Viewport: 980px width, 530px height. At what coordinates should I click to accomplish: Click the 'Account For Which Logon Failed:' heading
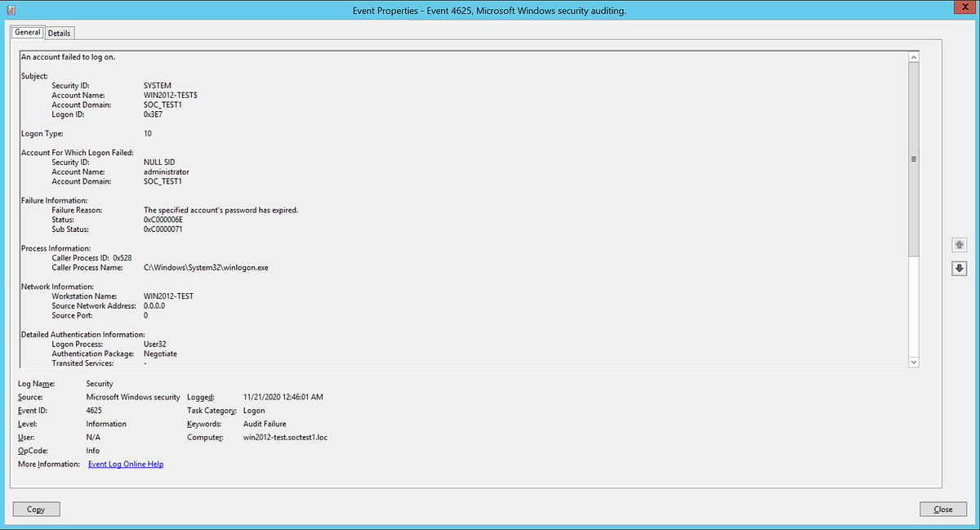pos(77,153)
